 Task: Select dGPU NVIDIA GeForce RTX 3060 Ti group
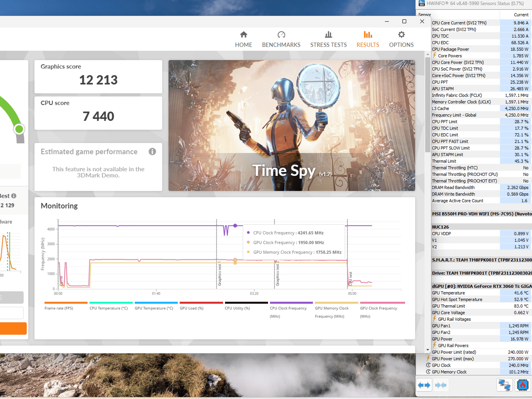coord(481,286)
